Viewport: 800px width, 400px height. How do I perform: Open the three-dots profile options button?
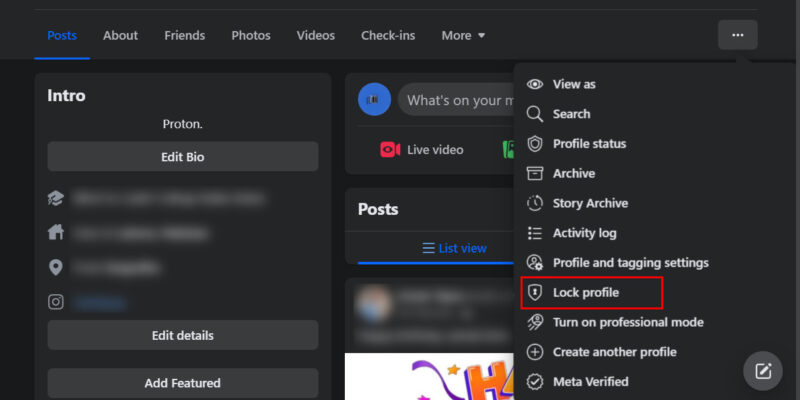click(737, 35)
